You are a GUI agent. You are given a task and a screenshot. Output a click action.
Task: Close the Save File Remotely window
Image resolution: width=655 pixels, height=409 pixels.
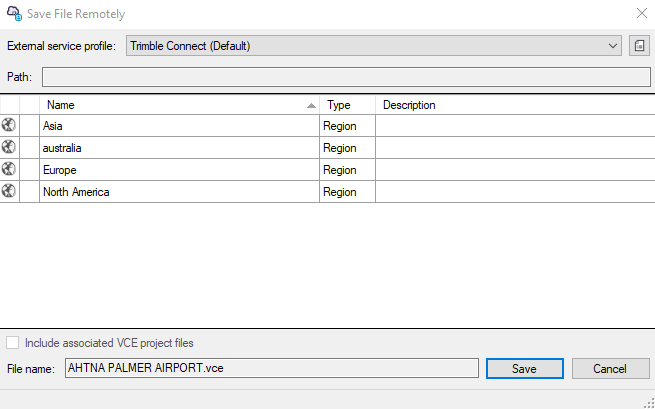click(642, 13)
